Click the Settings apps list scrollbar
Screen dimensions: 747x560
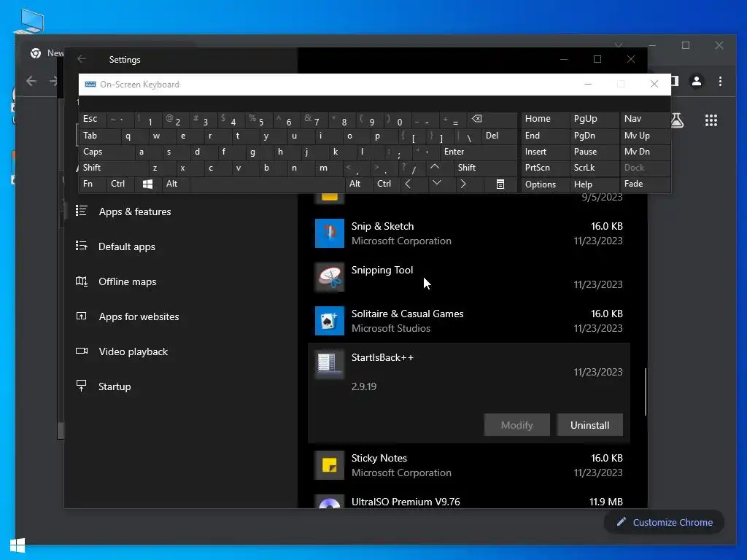point(646,392)
